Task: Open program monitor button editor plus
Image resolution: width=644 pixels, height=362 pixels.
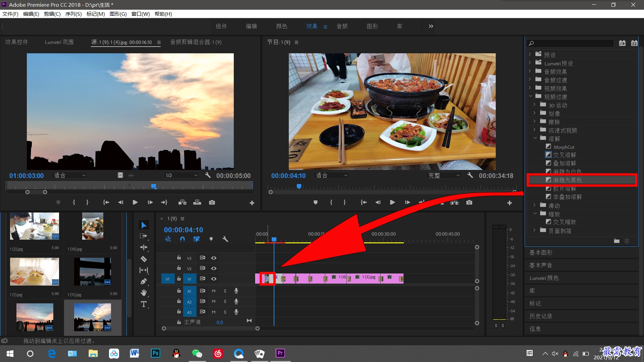Action: [509, 203]
